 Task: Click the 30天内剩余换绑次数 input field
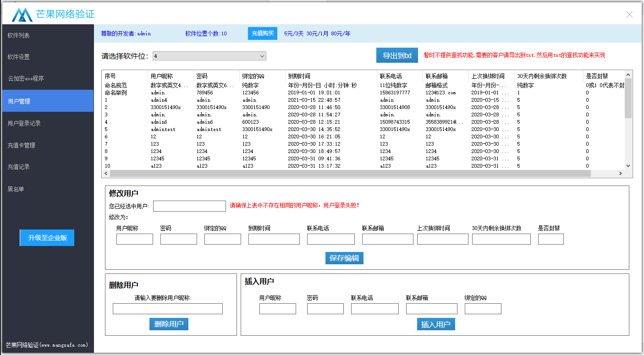pos(501,239)
